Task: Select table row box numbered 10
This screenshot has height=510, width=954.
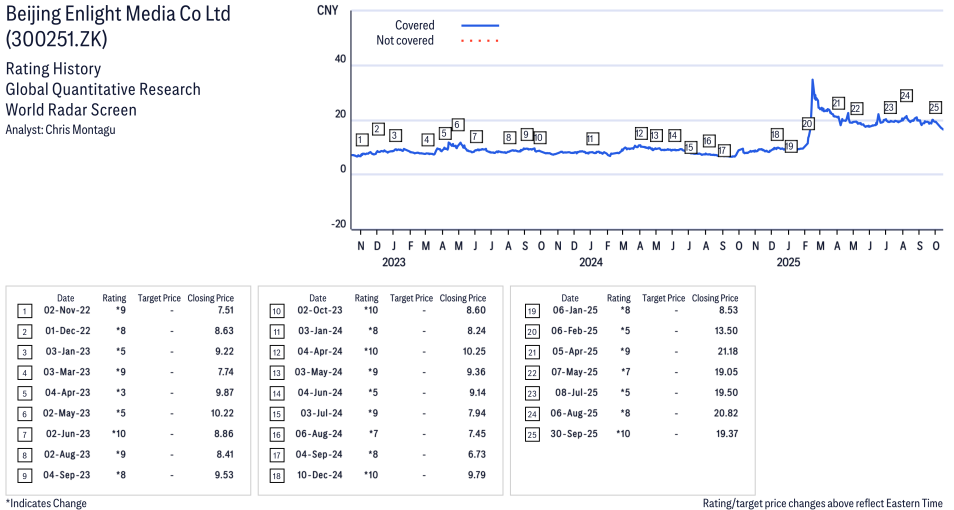Action: 276,311
